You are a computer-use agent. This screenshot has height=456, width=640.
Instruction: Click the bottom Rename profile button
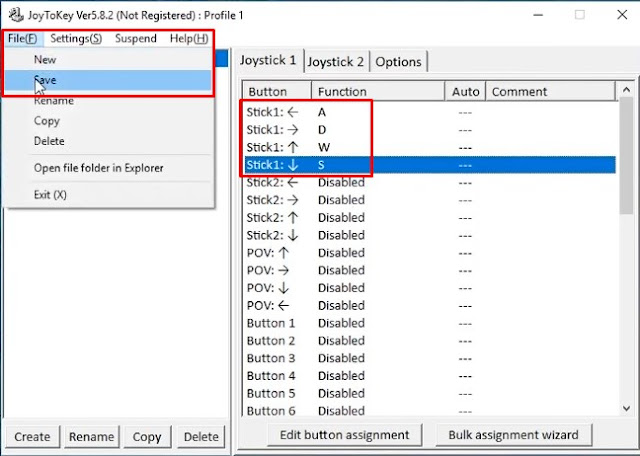(x=91, y=437)
